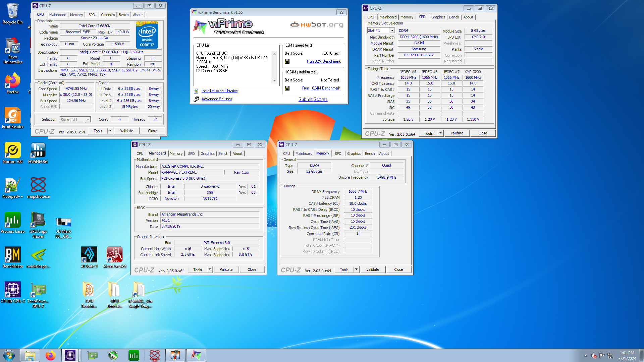Viewport: 644px width, 362px height.
Task: Launch Norton 360 desktop icon
Action: click(x=13, y=153)
